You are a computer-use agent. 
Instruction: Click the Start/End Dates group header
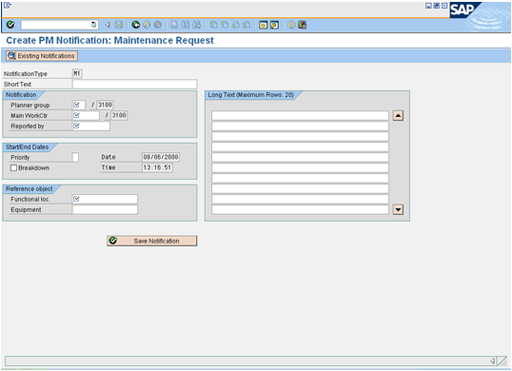pyautogui.click(x=27, y=147)
